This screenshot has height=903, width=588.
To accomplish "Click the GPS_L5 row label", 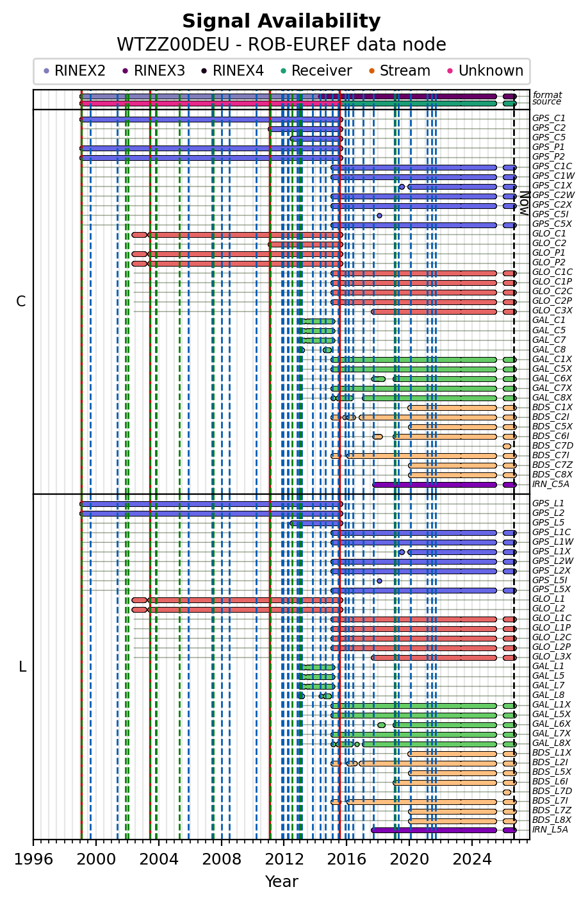I will coord(548,523).
